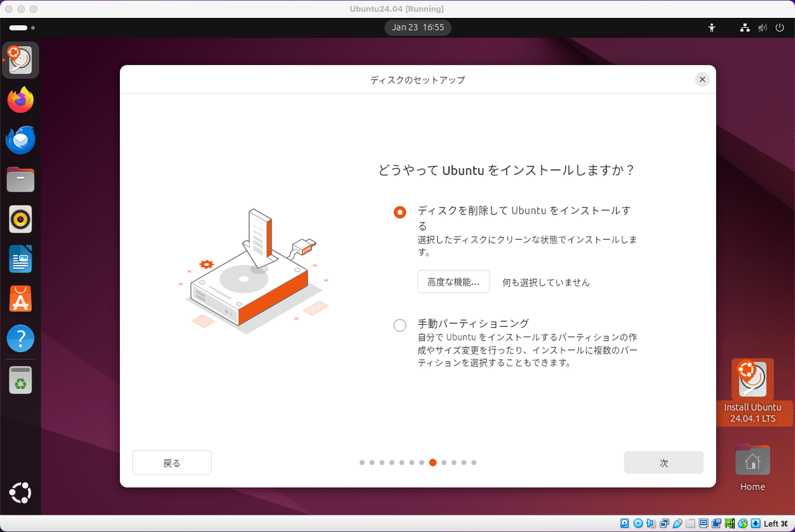Open the Home folder desktop icon
Screen dimensions: 795x532
click(x=753, y=468)
